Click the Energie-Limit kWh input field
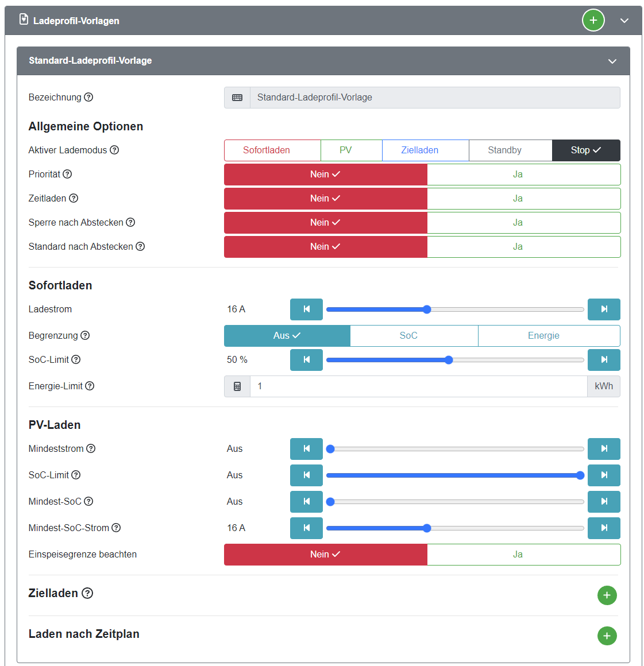Viewport: 644px width, 666px height. [418, 386]
